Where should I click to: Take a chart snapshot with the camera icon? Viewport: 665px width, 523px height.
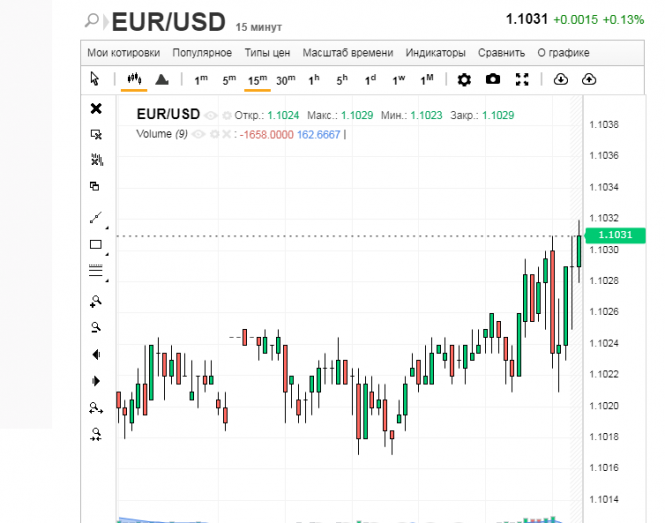click(492, 79)
